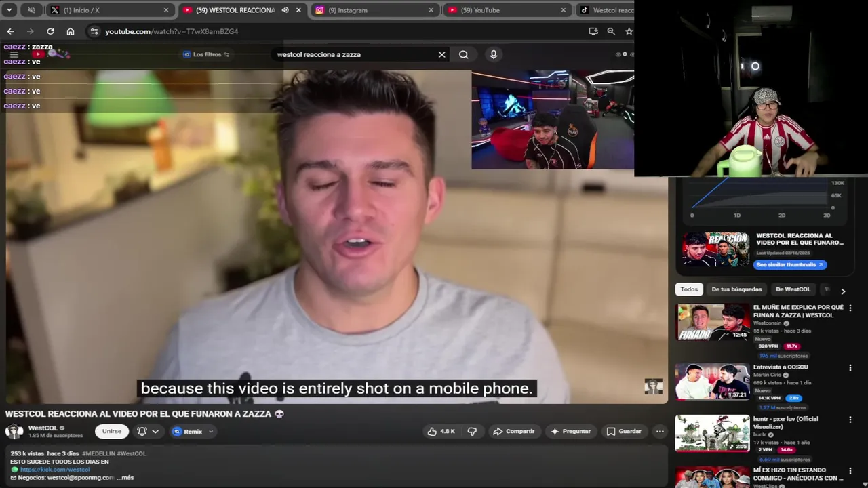Expand the description with ...más
868x488 pixels.
tap(125, 478)
